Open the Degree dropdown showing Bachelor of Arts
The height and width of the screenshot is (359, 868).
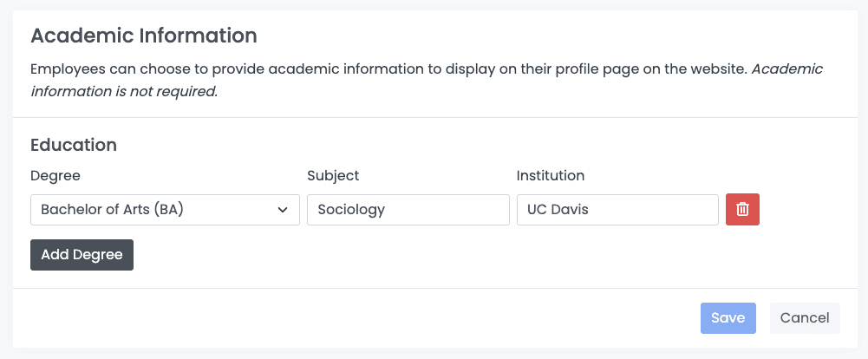click(165, 209)
